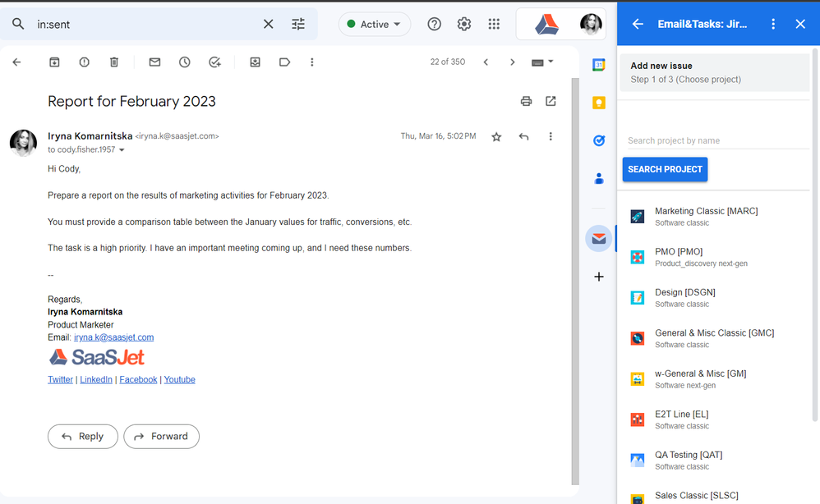The image size is (820, 504).
Task: Click the Forward button
Action: tap(161, 437)
